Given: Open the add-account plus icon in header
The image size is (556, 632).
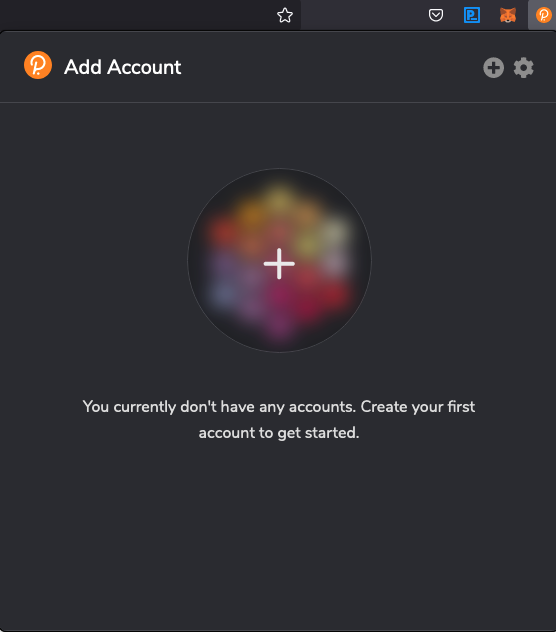Looking at the screenshot, I should 494,67.
